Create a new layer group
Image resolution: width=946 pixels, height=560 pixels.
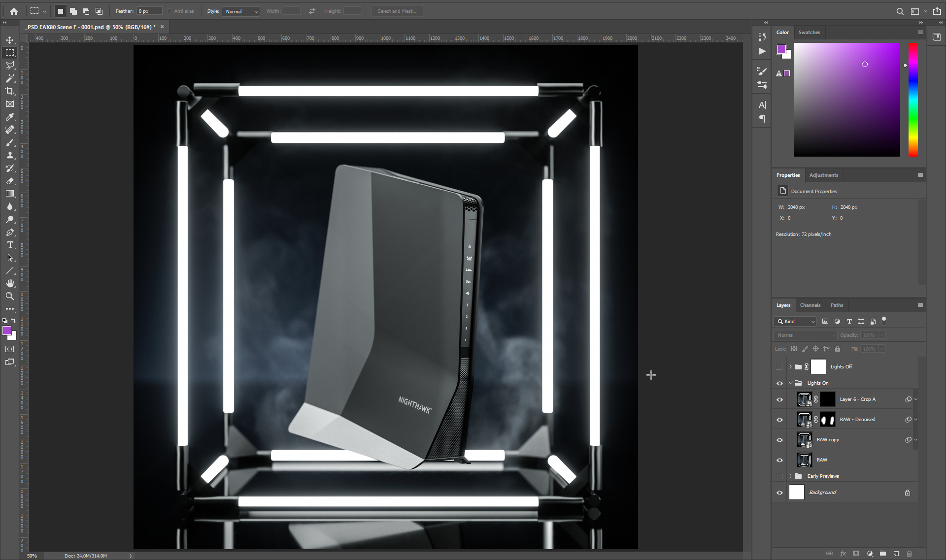pos(883,554)
